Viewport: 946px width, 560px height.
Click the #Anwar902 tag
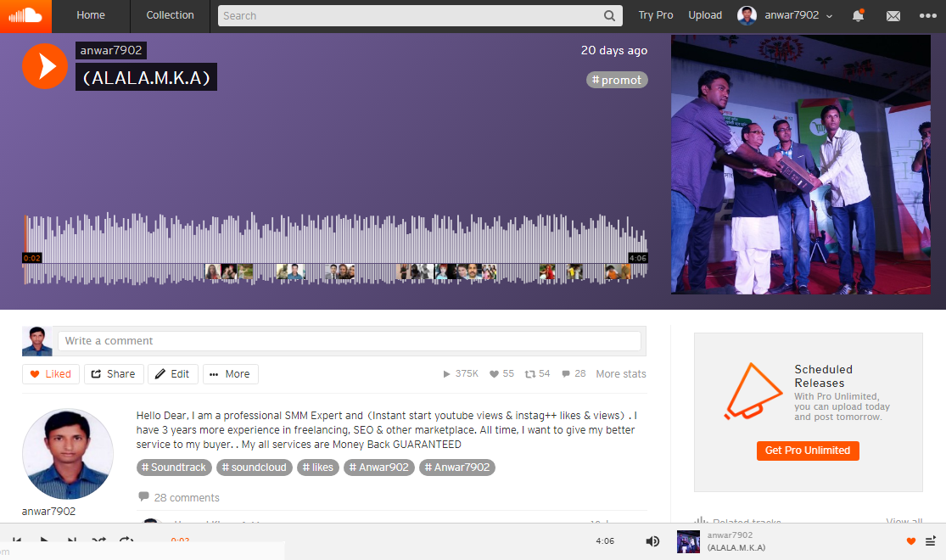coord(379,467)
